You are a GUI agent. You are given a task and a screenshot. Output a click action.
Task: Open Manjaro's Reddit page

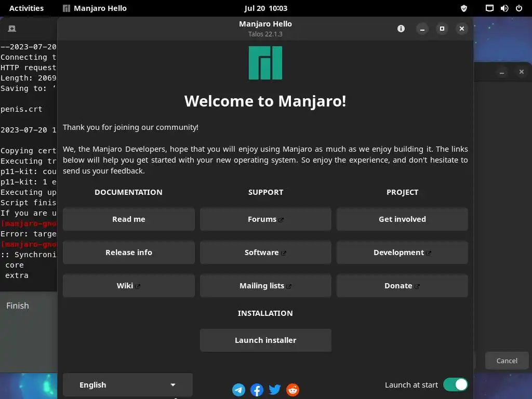click(293, 390)
